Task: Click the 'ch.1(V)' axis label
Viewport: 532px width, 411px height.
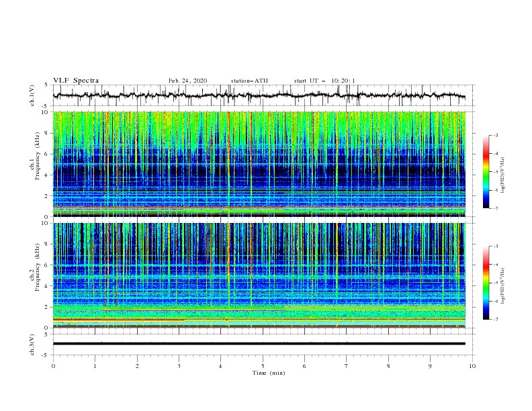Action: click(32, 95)
